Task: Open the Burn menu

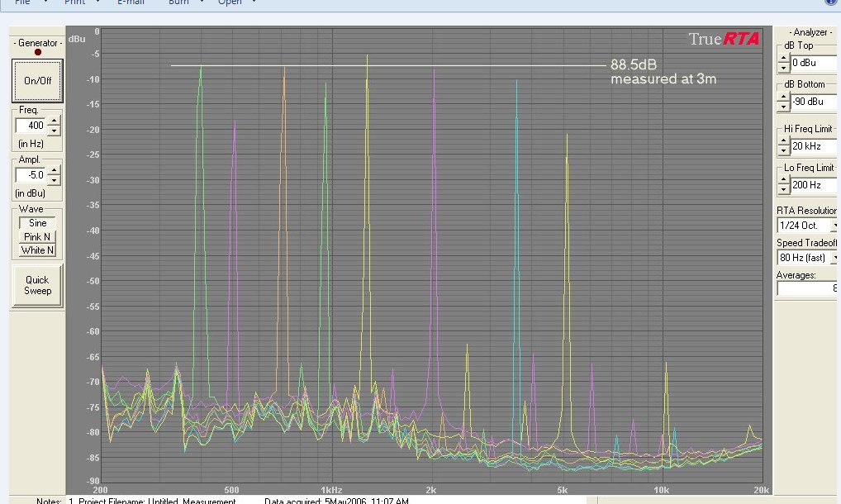Action: pos(178,2)
